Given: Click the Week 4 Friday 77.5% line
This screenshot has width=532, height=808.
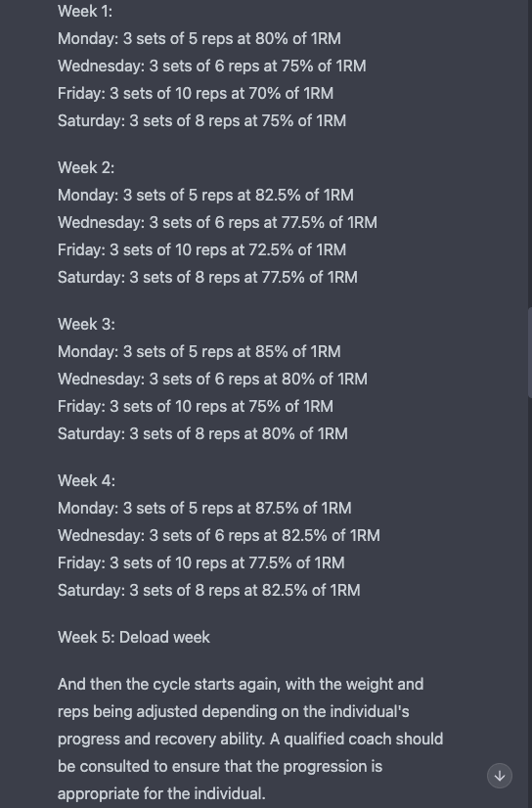Looking at the screenshot, I should pos(201,562).
